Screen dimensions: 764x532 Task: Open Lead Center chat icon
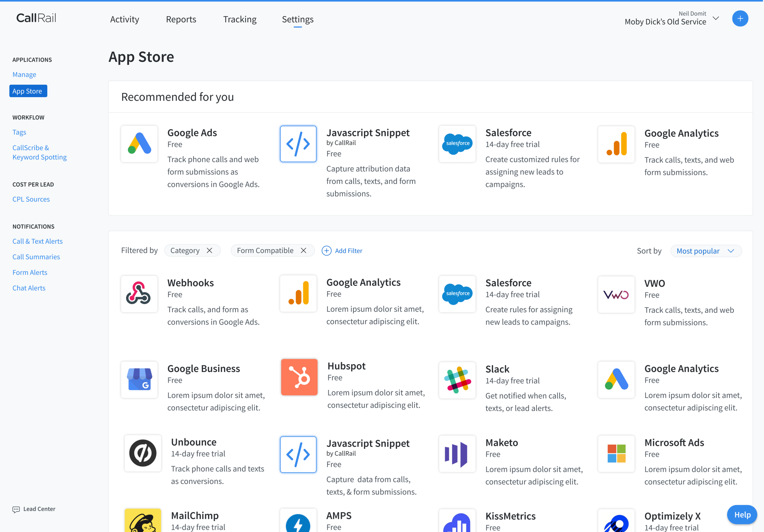(x=16, y=509)
